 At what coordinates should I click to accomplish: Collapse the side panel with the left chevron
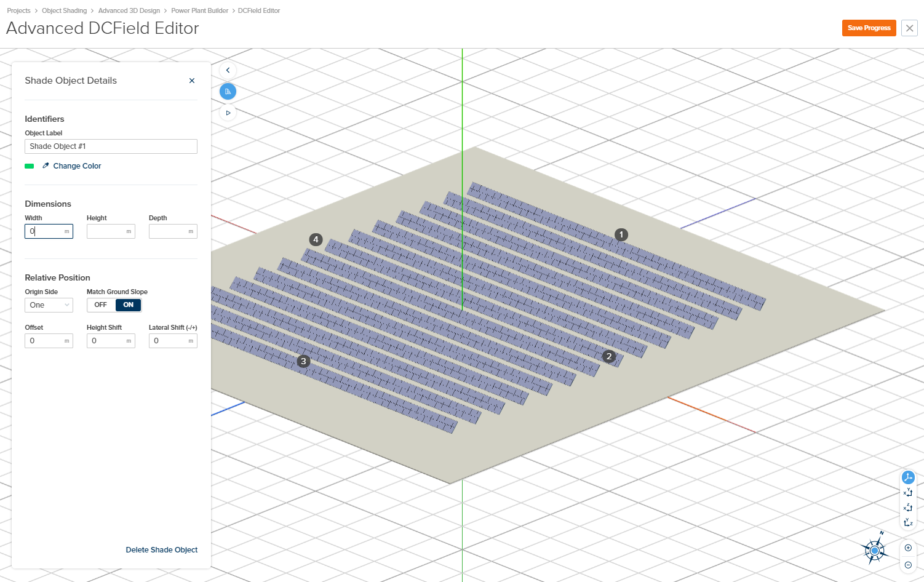[x=228, y=70]
